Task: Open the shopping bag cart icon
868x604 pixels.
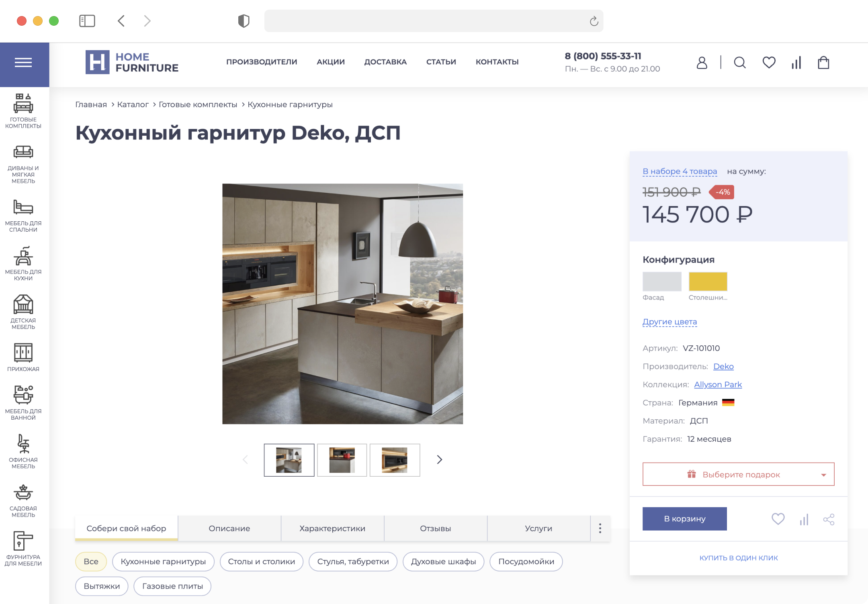Action: pos(823,63)
